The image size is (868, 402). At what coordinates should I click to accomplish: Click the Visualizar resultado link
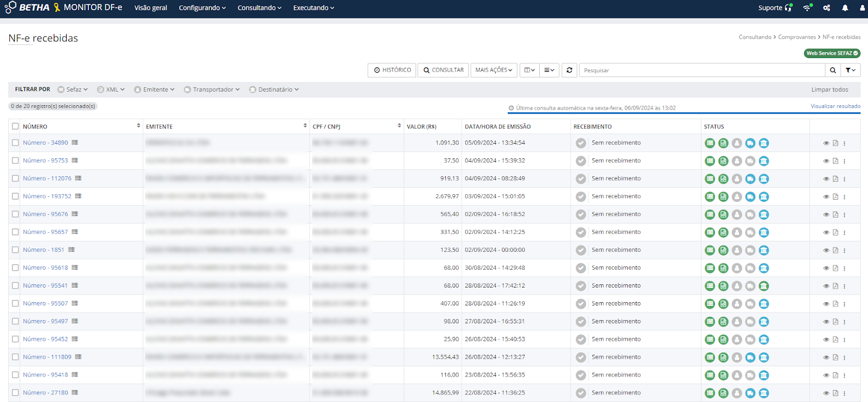pyautogui.click(x=835, y=106)
